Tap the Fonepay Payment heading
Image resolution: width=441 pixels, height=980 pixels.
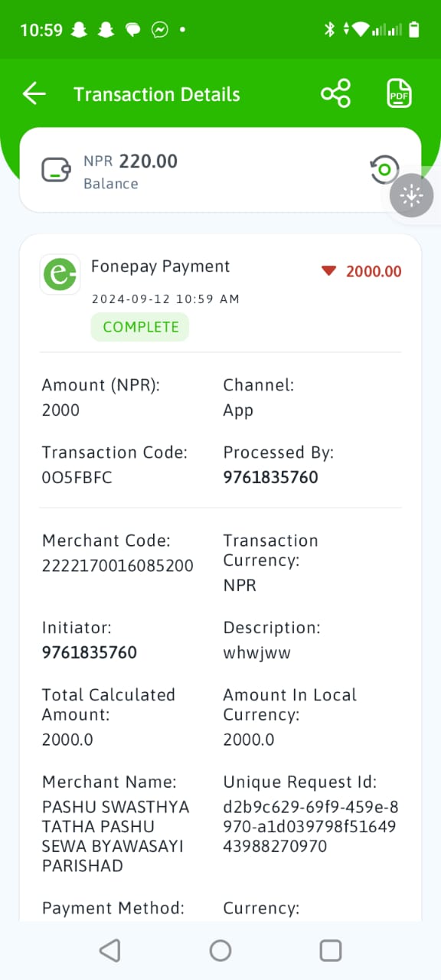[x=161, y=266]
